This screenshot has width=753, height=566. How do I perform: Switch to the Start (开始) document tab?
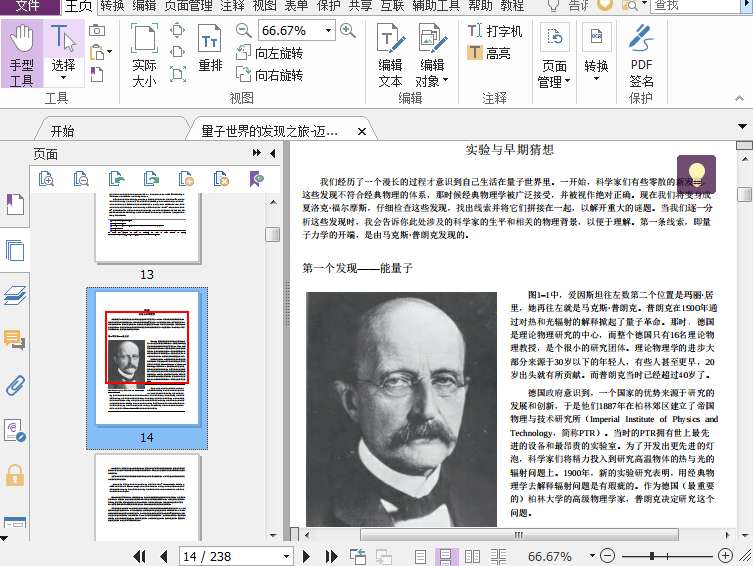coord(62,131)
